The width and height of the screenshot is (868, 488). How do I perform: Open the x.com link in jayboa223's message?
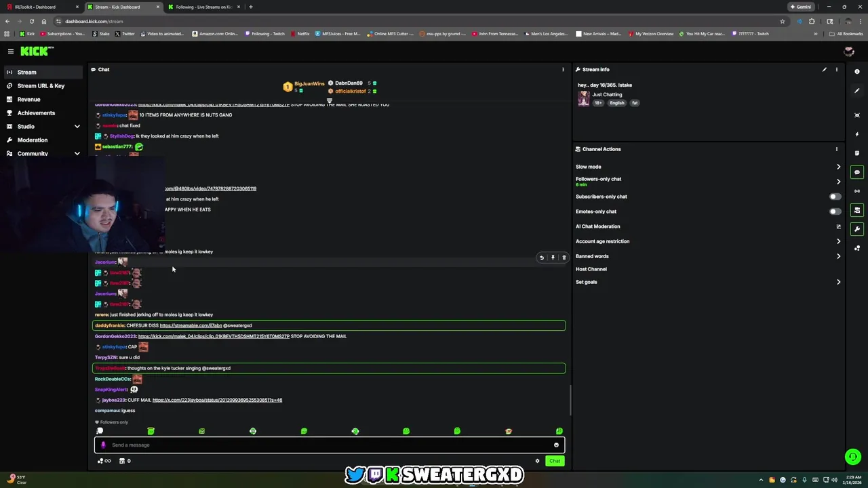click(217, 400)
